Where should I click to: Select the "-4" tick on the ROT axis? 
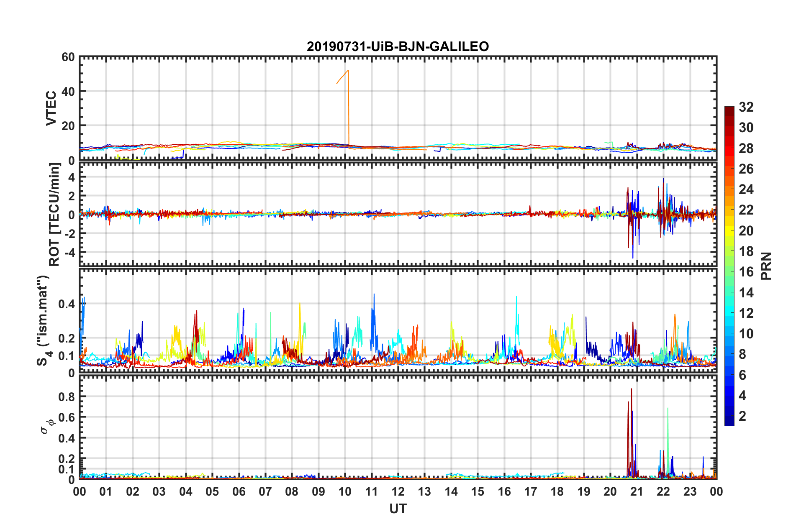(x=69, y=252)
